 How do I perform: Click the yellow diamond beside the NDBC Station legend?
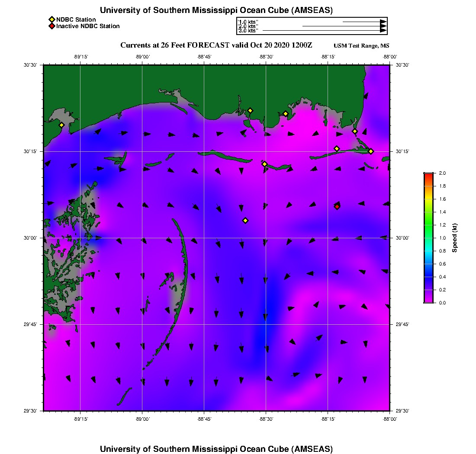click(51, 19)
